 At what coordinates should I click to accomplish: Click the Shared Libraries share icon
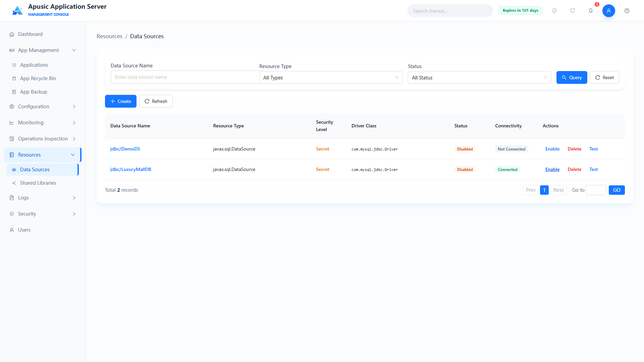(x=14, y=183)
